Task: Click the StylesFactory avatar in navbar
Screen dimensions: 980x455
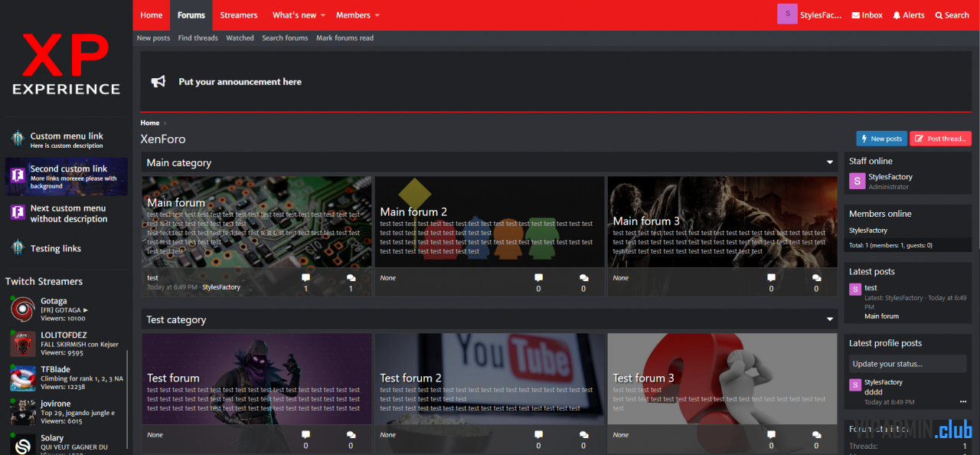Action: tap(787, 14)
